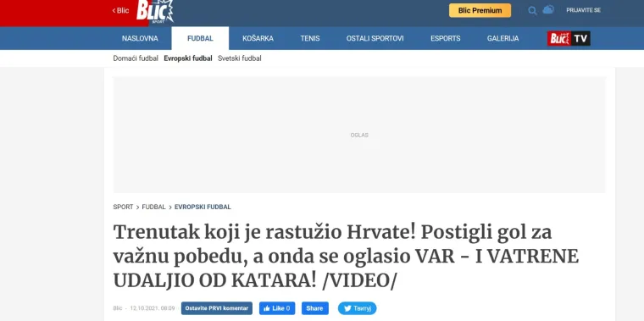644x321 pixels.
Task: Select the FUDBAL tab
Action: pyautogui.click(x=200, y=39)
